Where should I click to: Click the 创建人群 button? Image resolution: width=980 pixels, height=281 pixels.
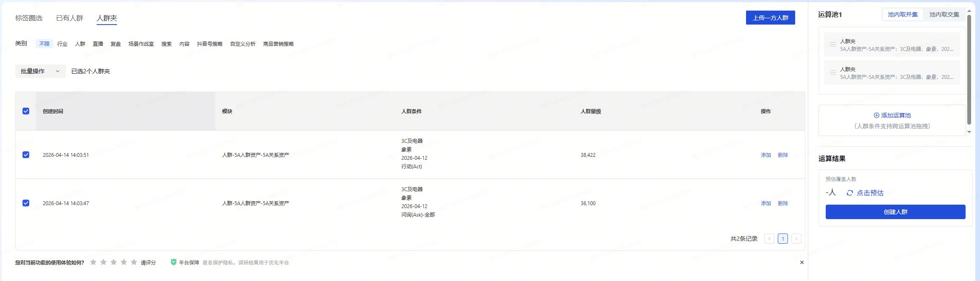click(896, 212)
